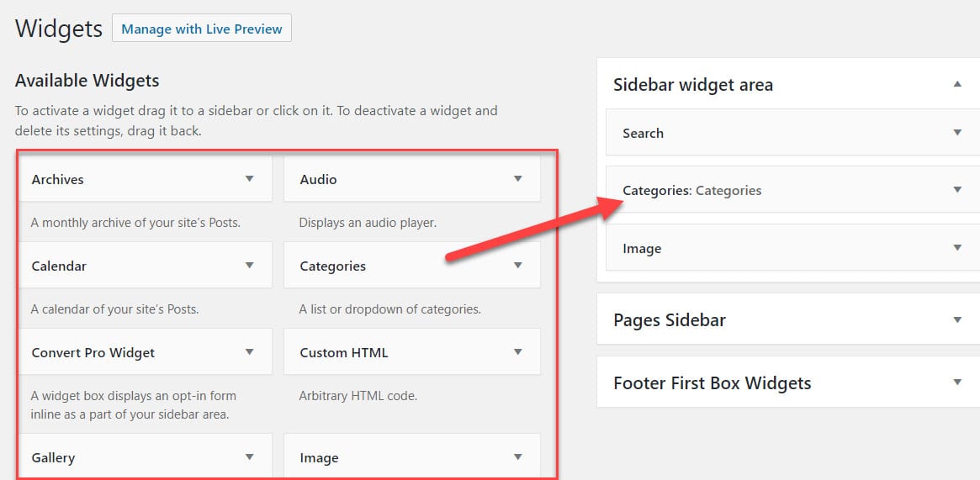This screenshot has width=980, height=480.
Task: Expand the Footer First Box Widgets panel
Action: pos(957,382)
